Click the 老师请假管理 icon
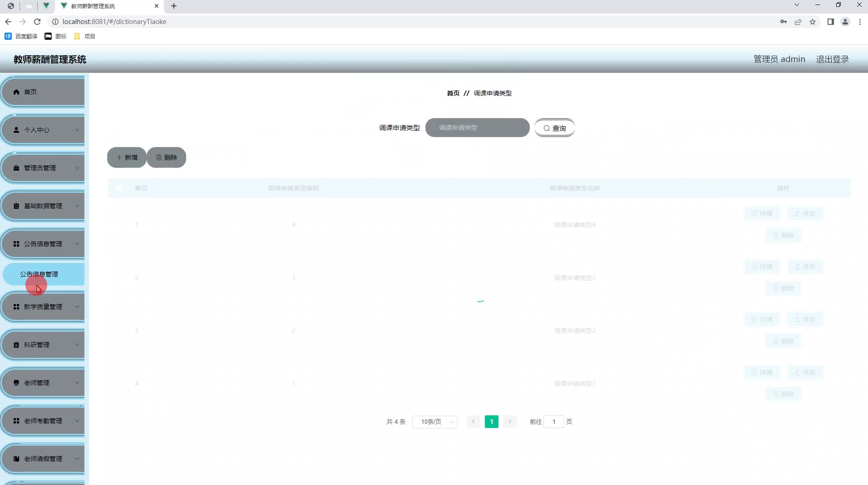868x485 pixels. (16, 459)
